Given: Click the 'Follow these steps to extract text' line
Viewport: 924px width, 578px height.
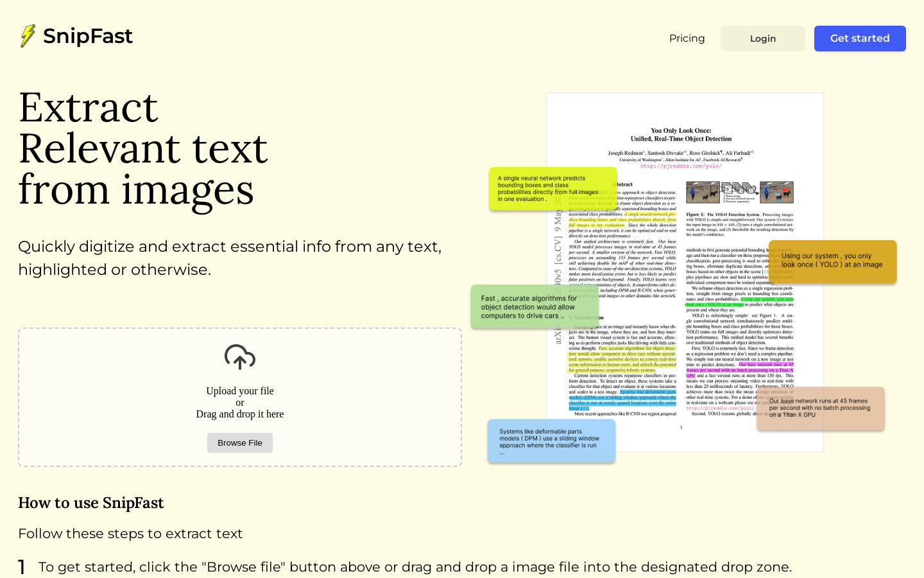Looking at the screenshot, I should tap(130, 534).
